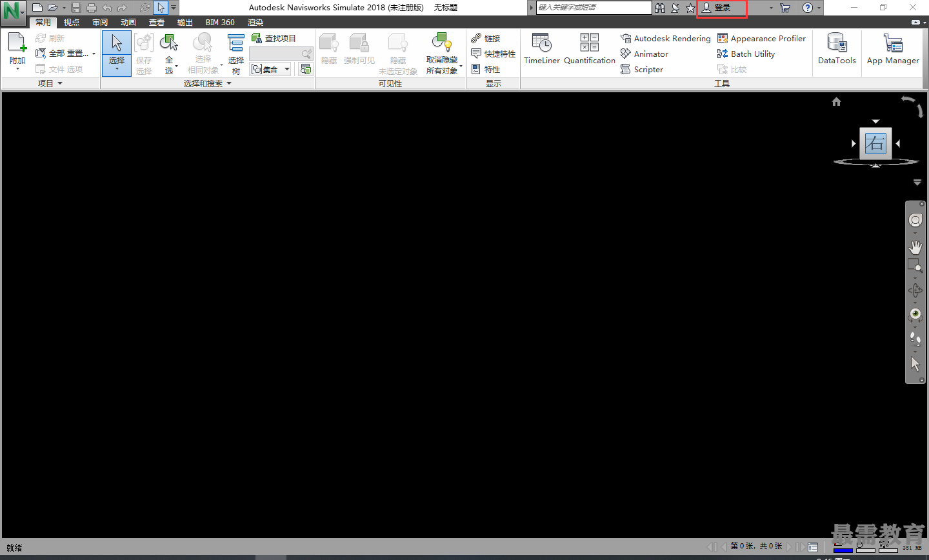Open the 选择 tool dropdown arrow
Image resolution: width=929 pixels, height=560 pixels.
(x=117, y=69)
